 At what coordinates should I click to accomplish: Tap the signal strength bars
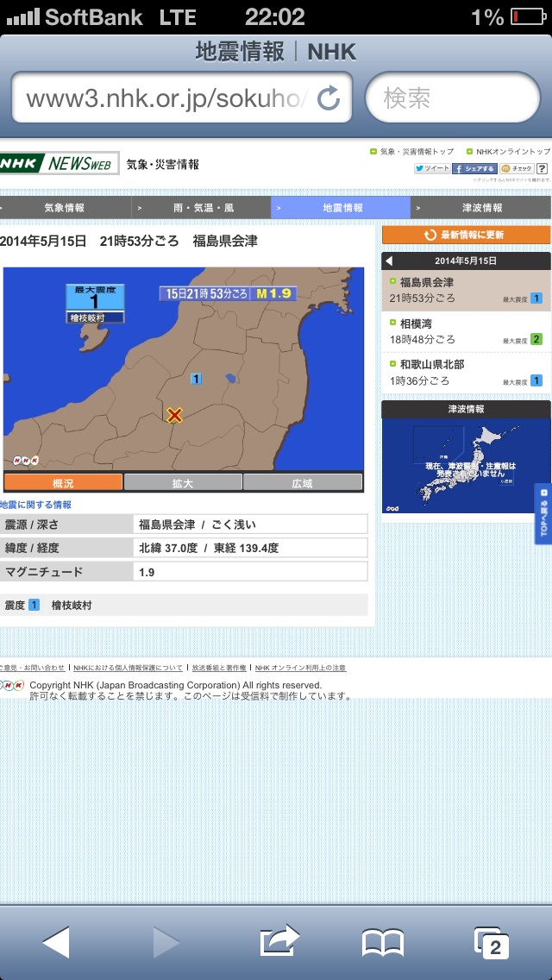point(22,17)
